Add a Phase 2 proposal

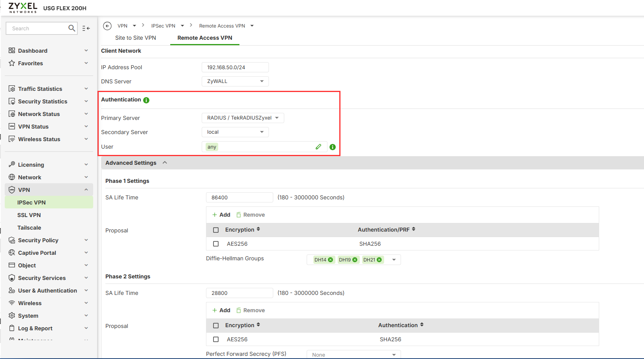click(x=221, y=310)
